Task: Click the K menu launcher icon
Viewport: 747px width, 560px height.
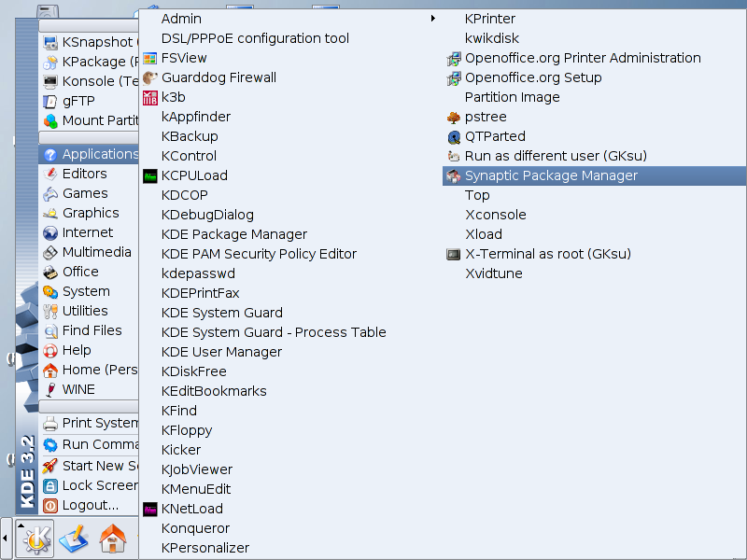Action: [36, 539]
